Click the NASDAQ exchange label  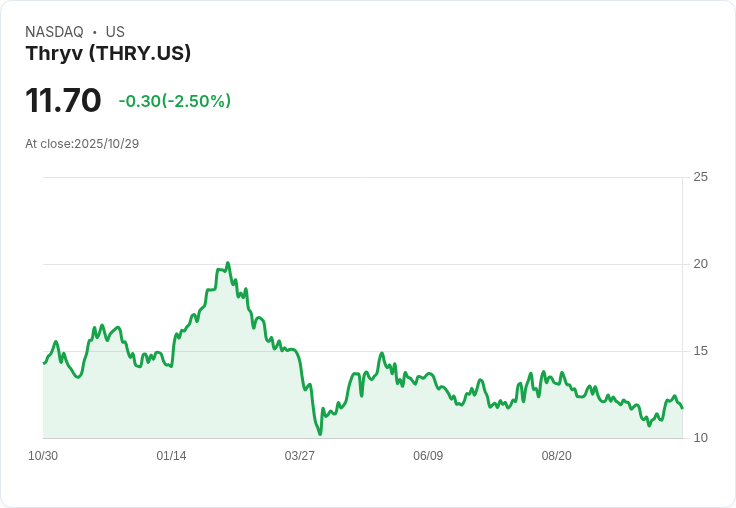[54, 32]
